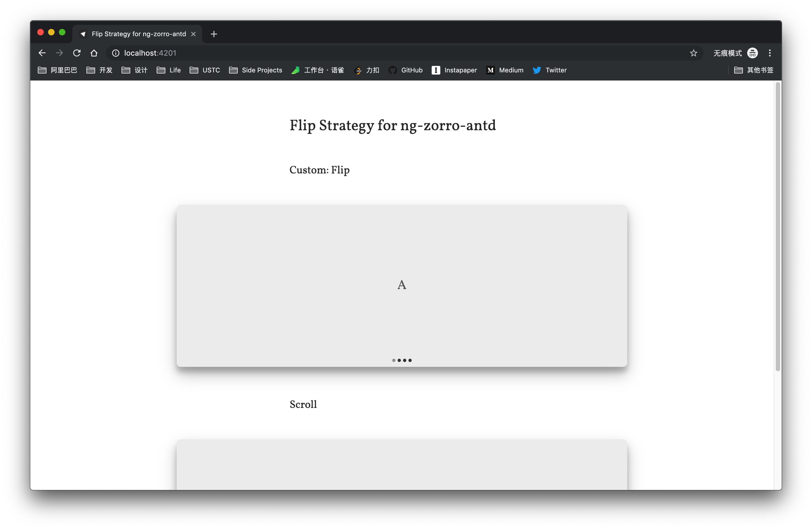Open the Instapaper bookmark
The height and width of the screenshot is (530, 812).
click(x=454, y=70)
